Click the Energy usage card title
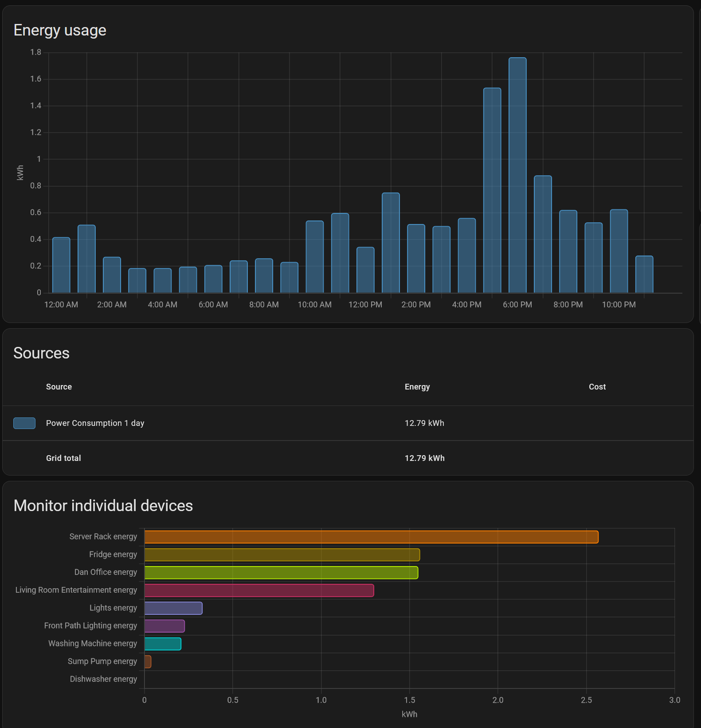Screen dimensions: 701x728 60,31
